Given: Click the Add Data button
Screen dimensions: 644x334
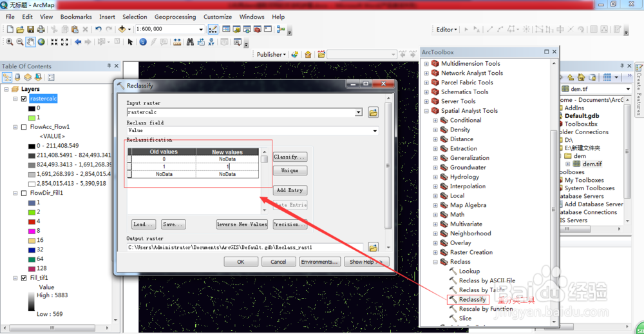Looking at the screenshot, I should pos(122,29).
